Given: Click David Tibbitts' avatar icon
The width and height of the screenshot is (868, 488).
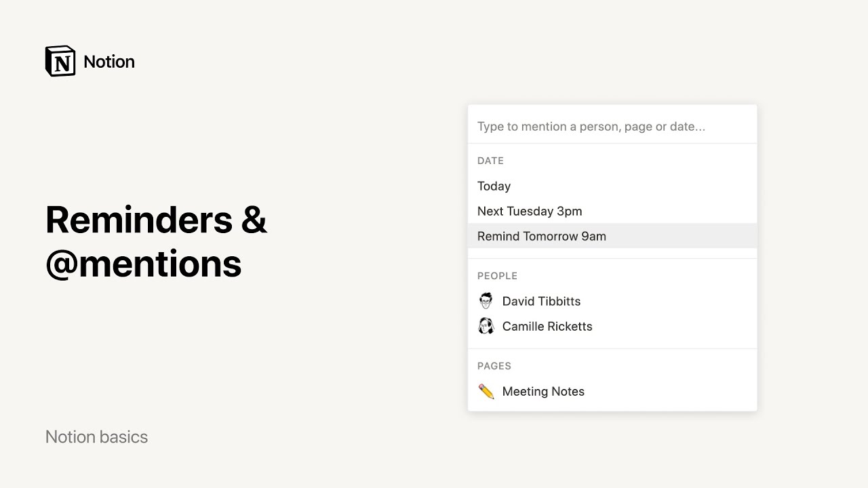Looking at the screenshot, I should click(486, 301).
